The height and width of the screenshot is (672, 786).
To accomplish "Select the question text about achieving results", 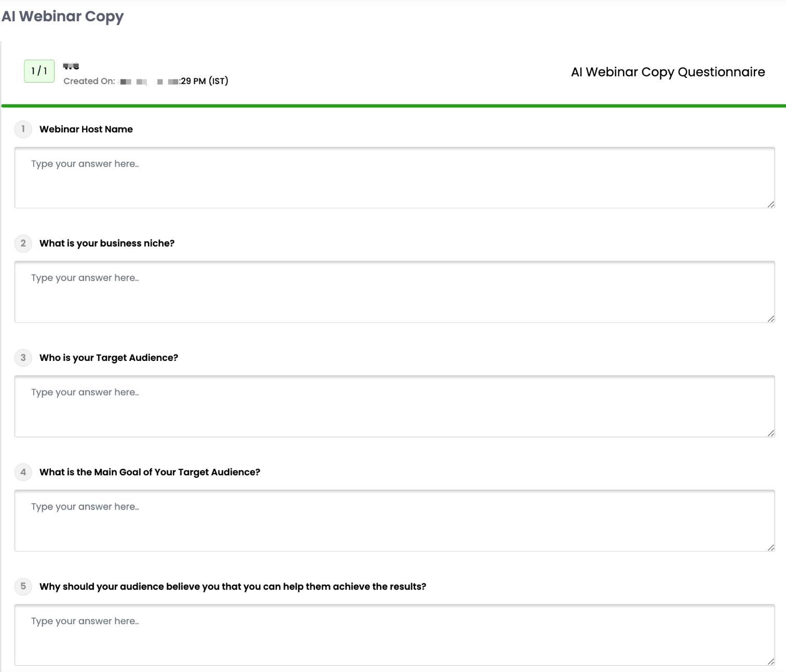I will click(x=233, y=586).
